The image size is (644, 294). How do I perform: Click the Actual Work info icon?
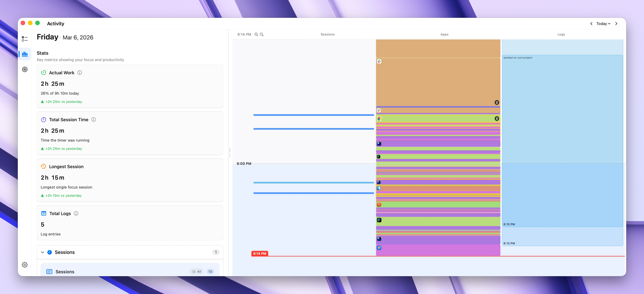pos(79,73)
